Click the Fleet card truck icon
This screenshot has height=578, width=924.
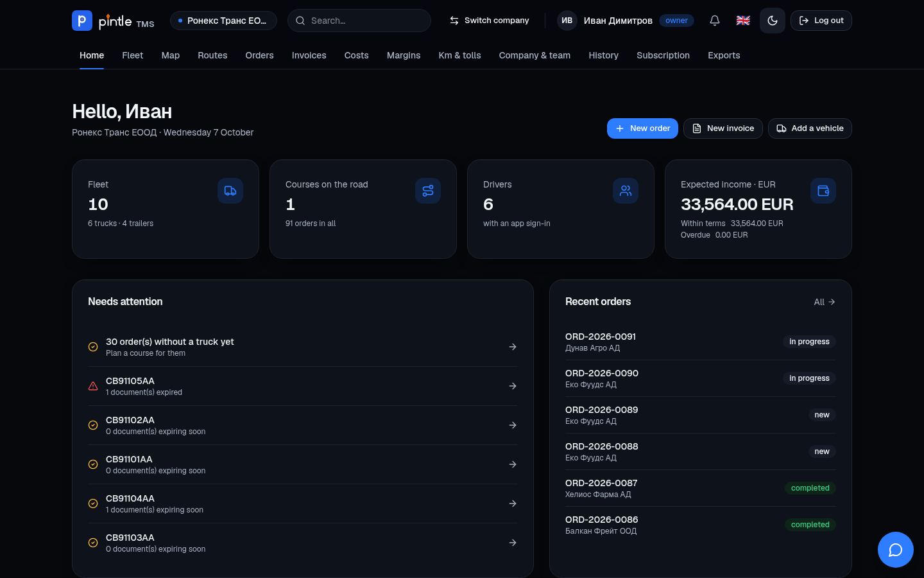[x=230, y=191]
